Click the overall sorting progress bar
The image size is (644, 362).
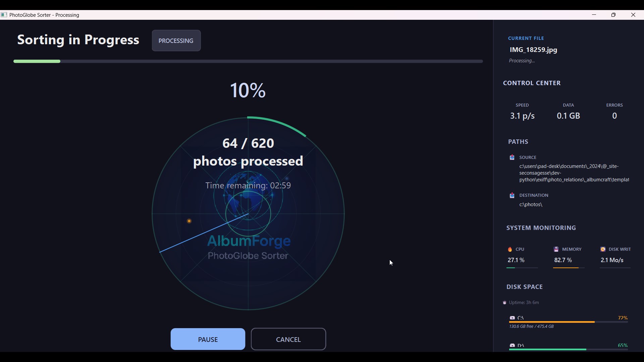point(248,61)
